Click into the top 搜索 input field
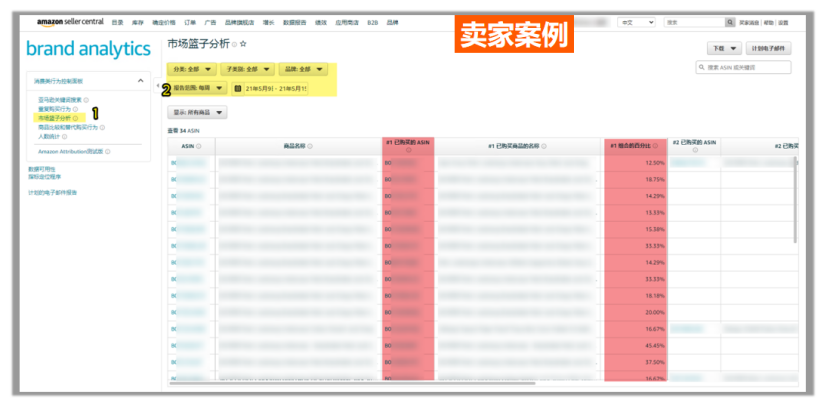The width and height of the screenshot is (830, 410). click(694, 23)
